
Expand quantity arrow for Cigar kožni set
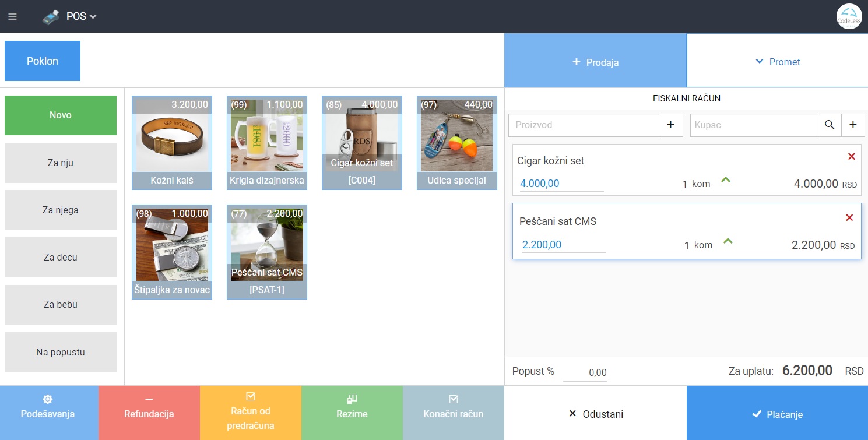726,180
